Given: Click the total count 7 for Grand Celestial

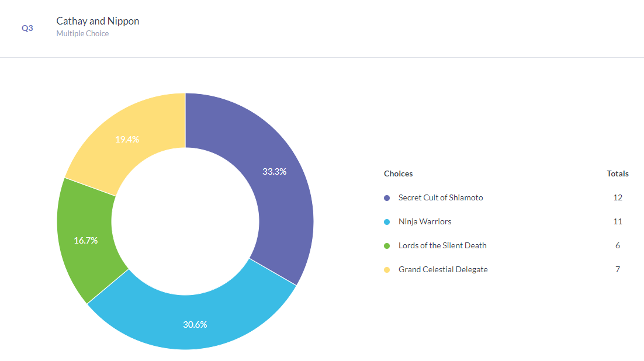Looking at the screenshot, I should 618,269.
